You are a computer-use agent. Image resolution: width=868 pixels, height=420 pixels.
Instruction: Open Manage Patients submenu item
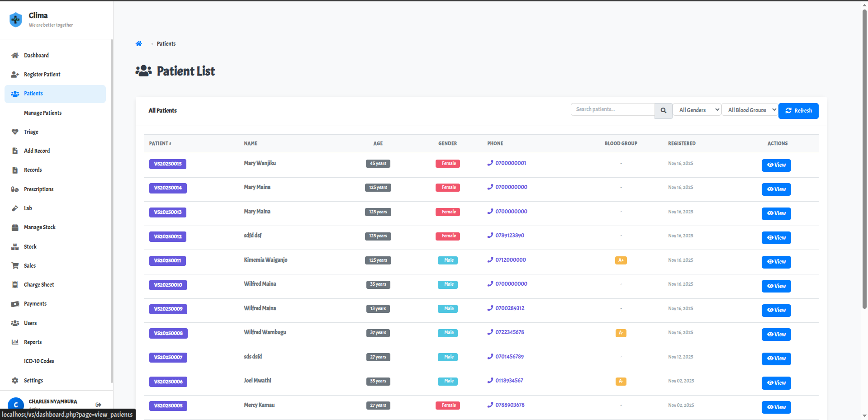[x=43, y=113]
